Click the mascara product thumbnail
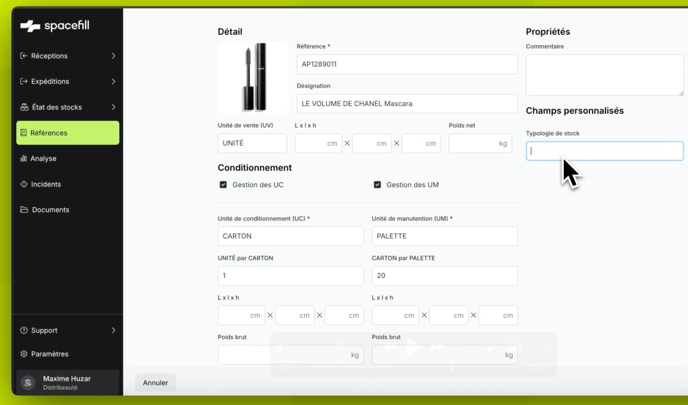 [x=253, y=78]
